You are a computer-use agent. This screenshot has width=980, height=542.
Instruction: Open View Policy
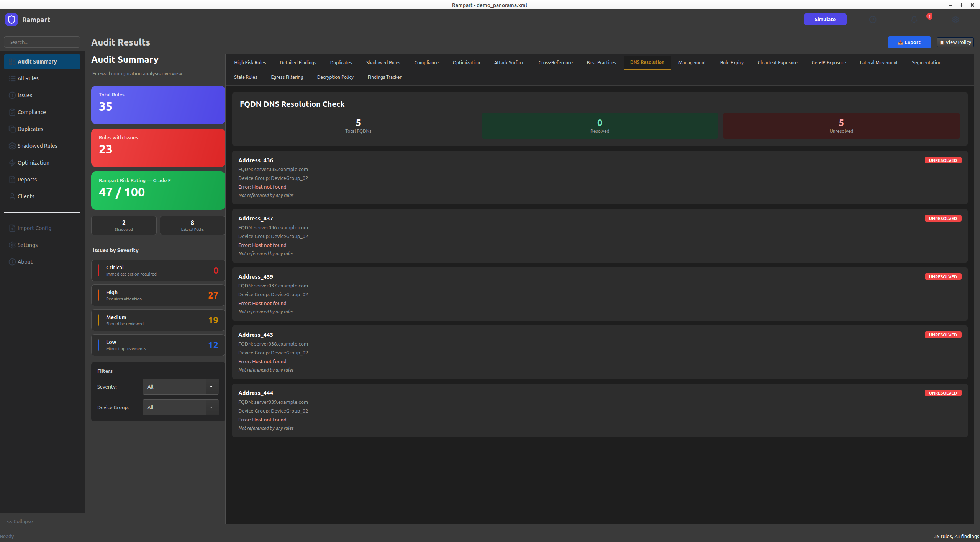click(955, 42)
